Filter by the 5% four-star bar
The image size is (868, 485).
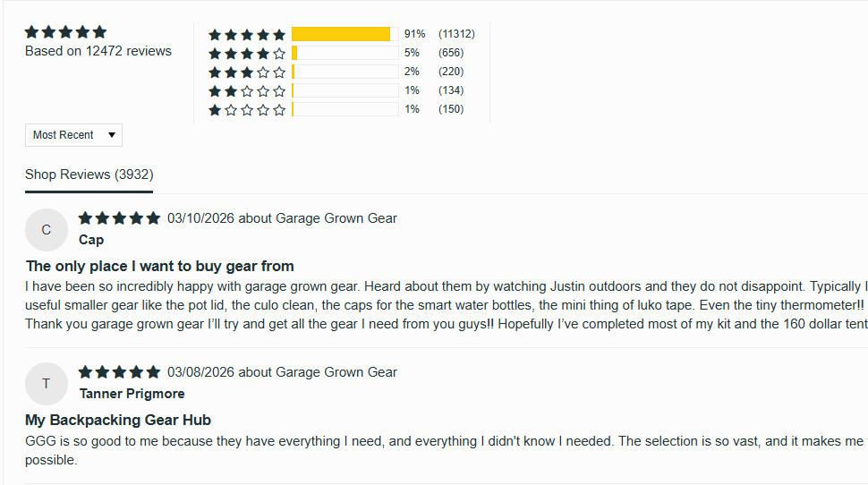[345, 53]
